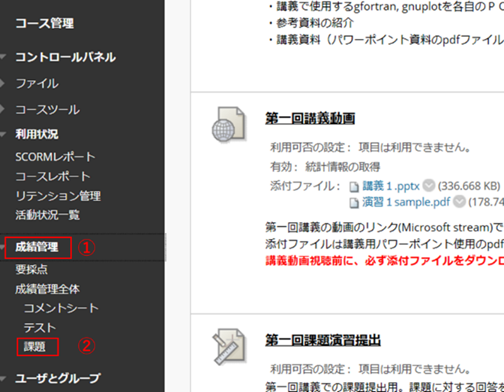Collapse the コントロールパネル section arrow
504x392 pixels.
[3, 57]
